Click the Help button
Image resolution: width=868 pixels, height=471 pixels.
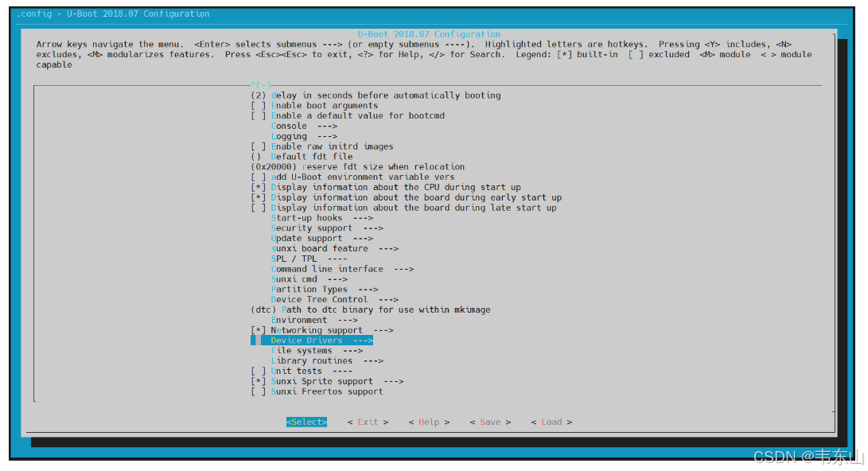pos(429,422)
